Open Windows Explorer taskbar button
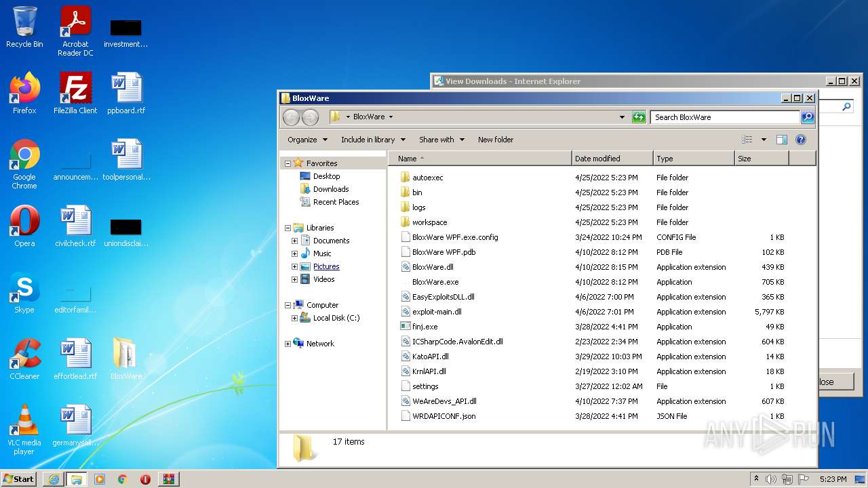This screenshot has height=488, width=868. [77, 479]
